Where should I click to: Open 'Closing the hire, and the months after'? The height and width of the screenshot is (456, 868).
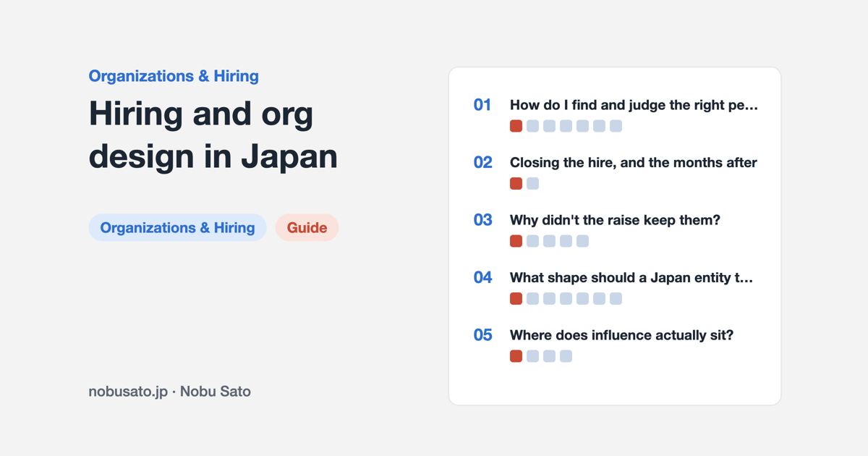pyautogui.click(x=633, y=163)
